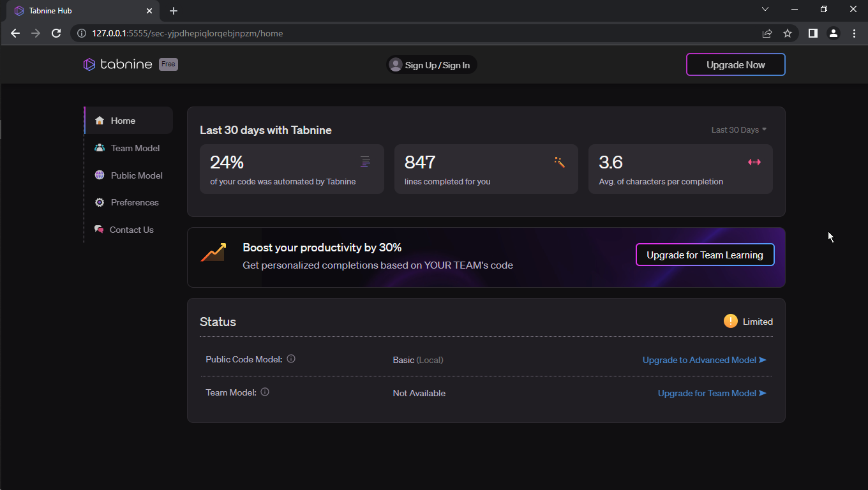Open the Last 30 Days dropdown

click(x=739, y=130)
